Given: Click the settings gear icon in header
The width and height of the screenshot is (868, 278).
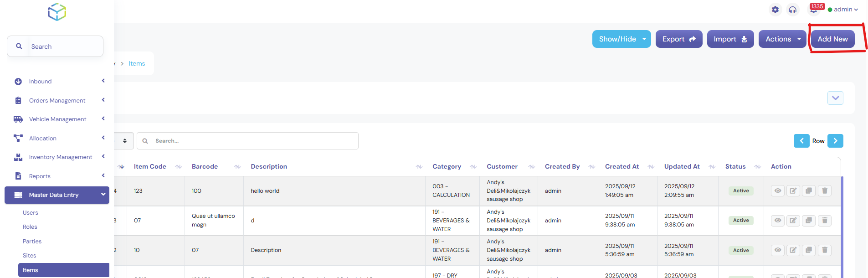Looking at the screenshot, I should [x=775, y=10].
